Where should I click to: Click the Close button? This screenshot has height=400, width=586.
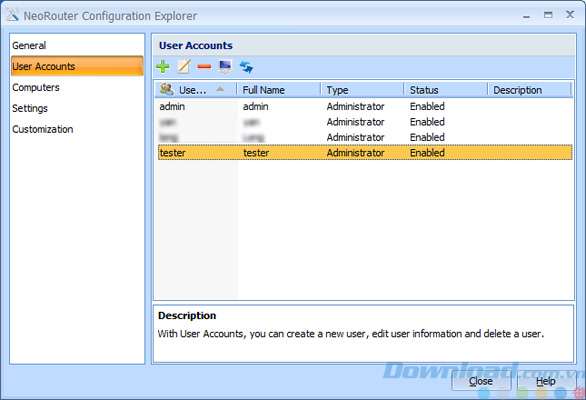[x=481, y=381]
